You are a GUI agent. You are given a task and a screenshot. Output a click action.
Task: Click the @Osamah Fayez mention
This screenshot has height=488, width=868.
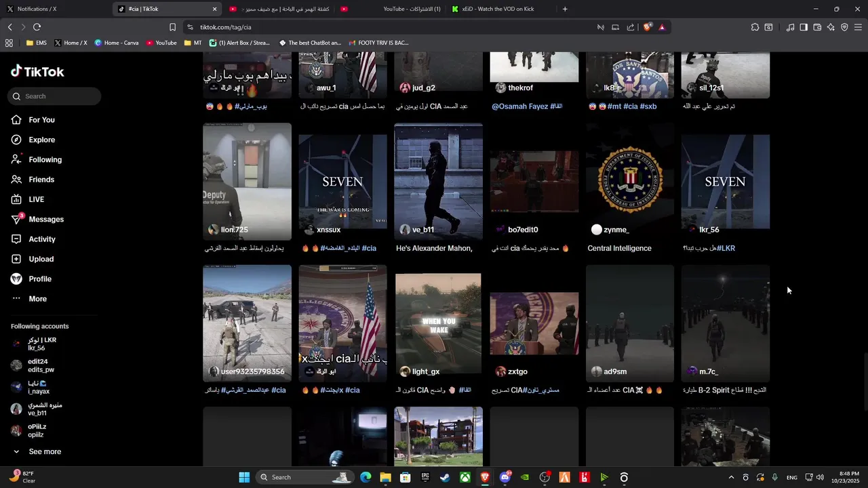[x=519, y=106]
